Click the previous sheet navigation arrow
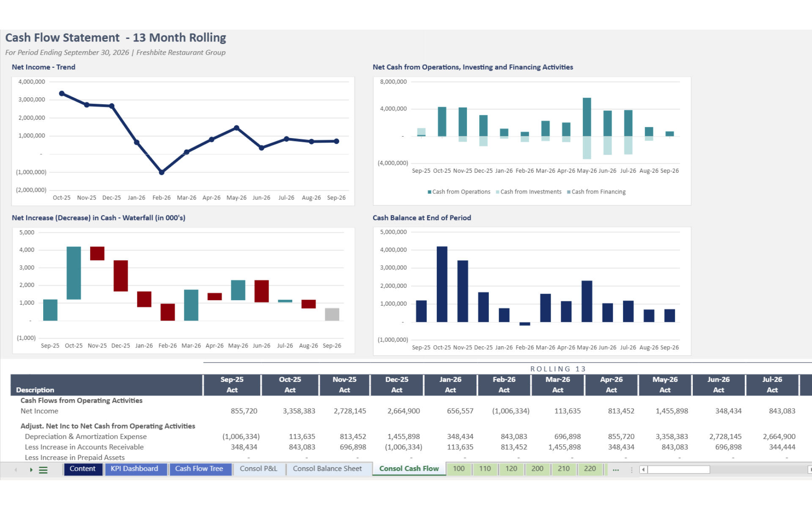Viewport: 812px width, 508px height. tap(16, 469)
